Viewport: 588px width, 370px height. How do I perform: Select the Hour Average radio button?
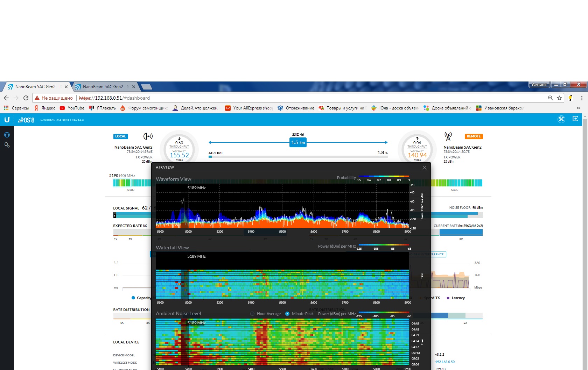click(252, 314)
